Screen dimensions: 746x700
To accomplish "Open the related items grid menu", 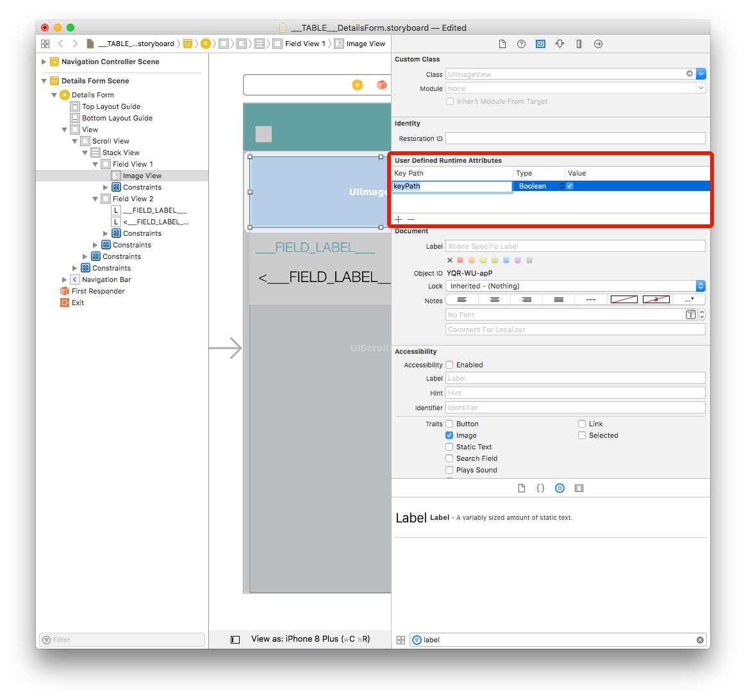I will 46,44.
